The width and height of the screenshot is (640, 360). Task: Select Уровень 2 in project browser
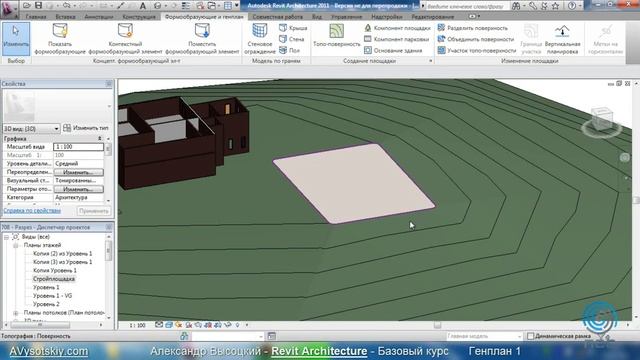pyautogui.click(x=46, y=304)
